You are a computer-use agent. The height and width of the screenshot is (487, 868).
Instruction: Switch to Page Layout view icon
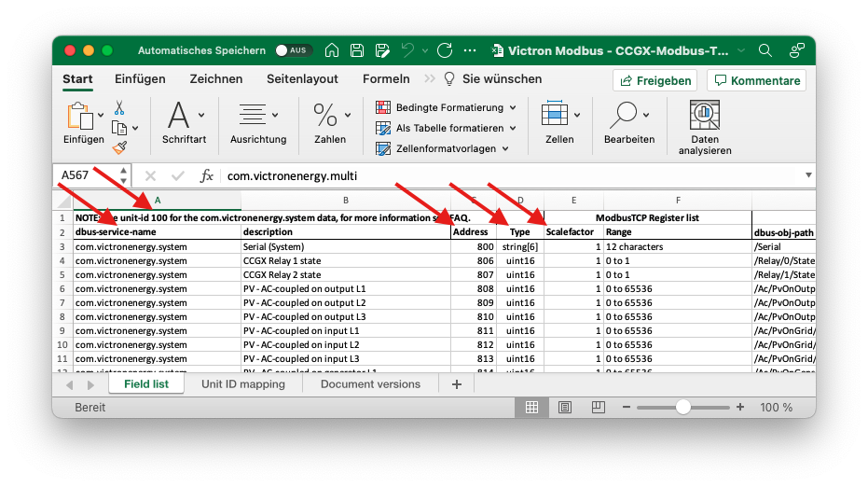[565, 408]
